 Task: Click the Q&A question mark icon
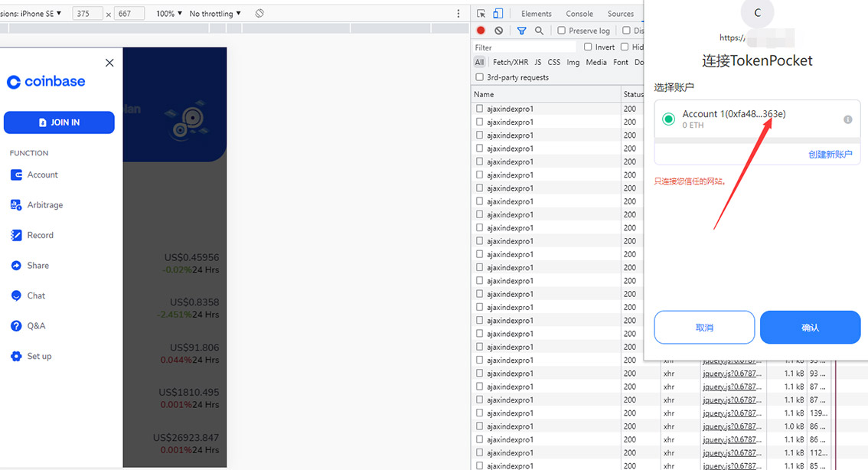[x=16, y=326]
